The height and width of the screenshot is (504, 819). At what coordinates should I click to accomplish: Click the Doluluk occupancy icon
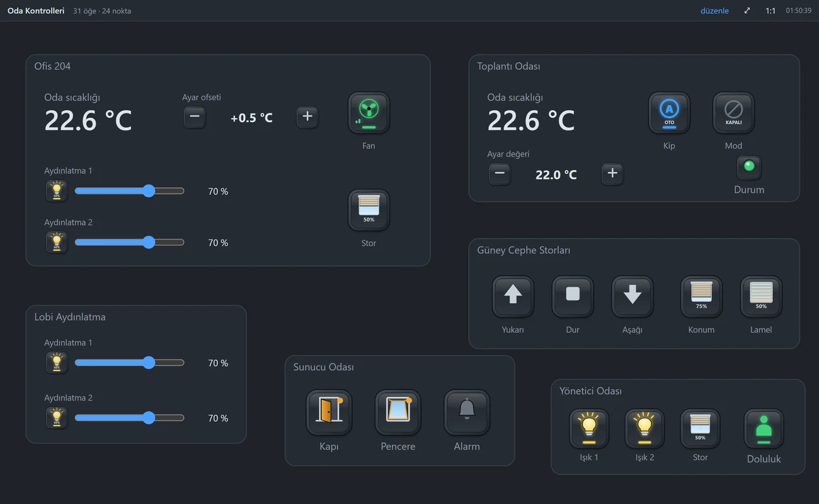(x=764, y=429)
